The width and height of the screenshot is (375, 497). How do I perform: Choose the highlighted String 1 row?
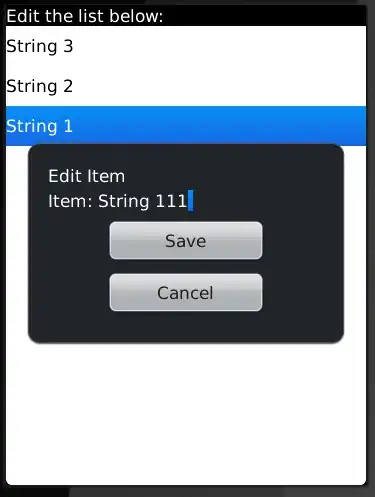tap(186, 126)
